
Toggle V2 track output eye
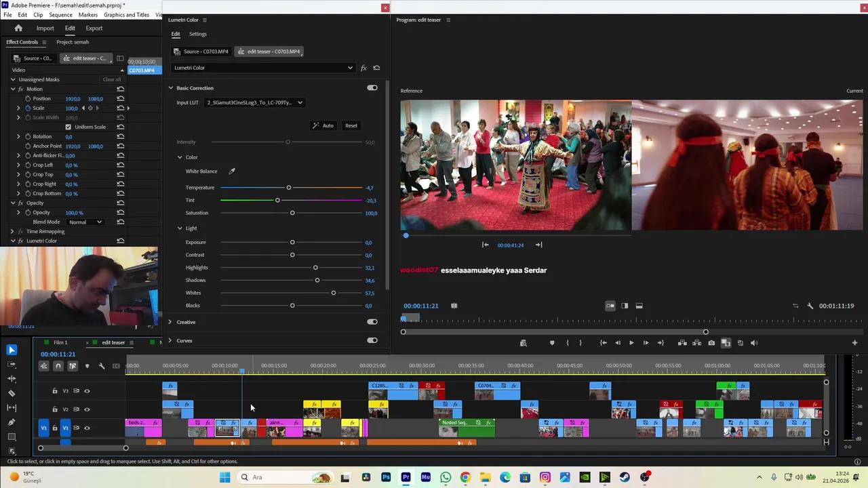pos(86,409)
